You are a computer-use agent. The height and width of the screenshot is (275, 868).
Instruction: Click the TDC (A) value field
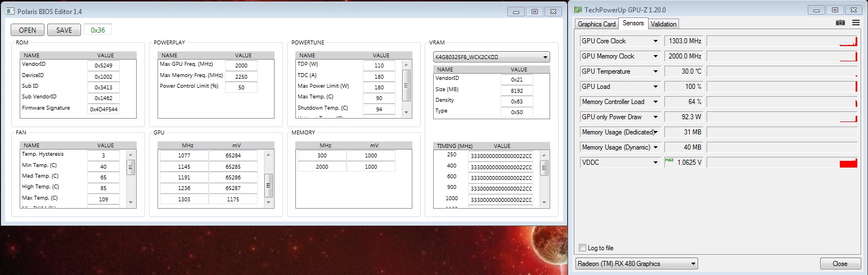[379, 76]
